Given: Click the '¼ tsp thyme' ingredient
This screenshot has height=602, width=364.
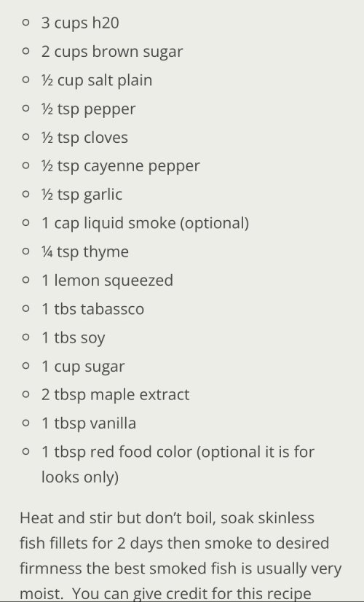Looking at the screenshot, I should (x=84, y=252).
